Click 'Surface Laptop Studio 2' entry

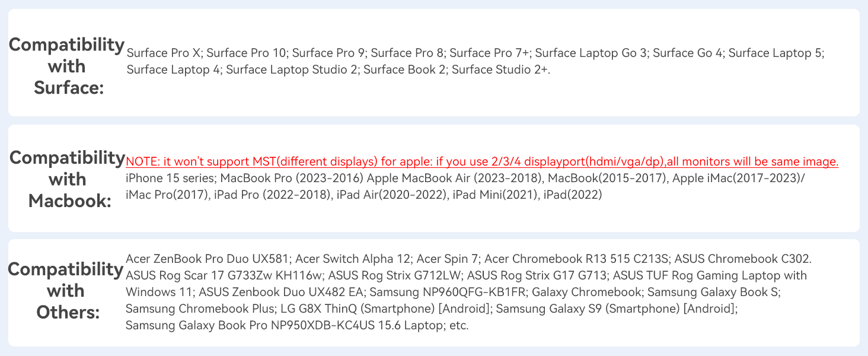[x=292, y=69]
